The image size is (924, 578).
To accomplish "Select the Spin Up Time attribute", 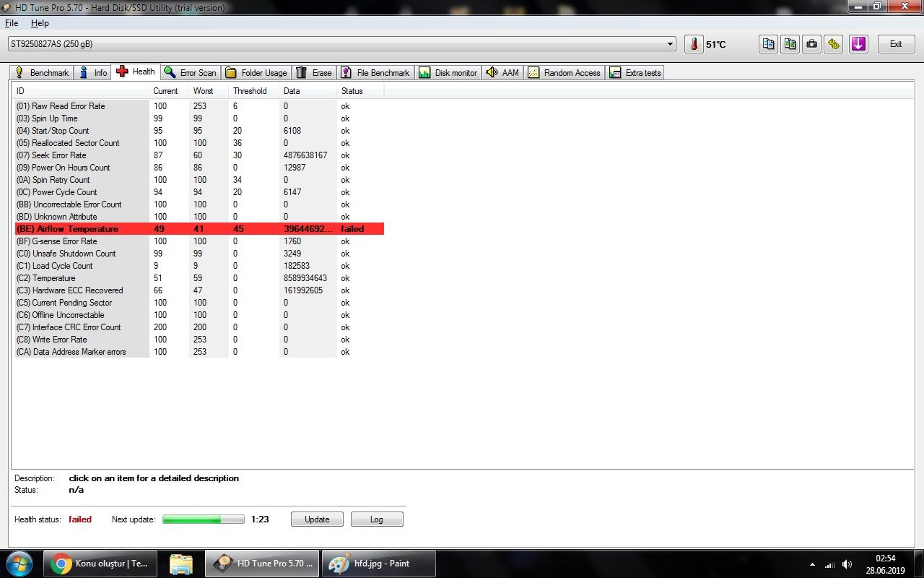I will pos(199,118).
